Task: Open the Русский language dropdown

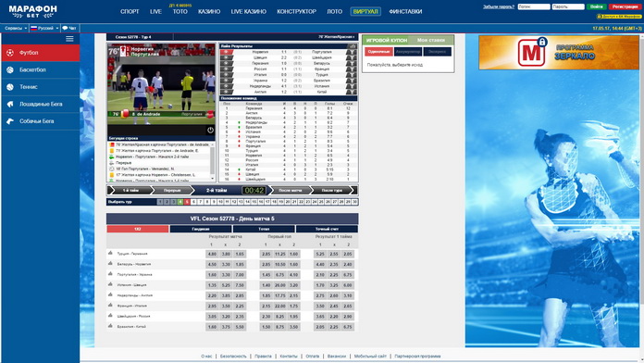Action: click(x=44, y=29)
